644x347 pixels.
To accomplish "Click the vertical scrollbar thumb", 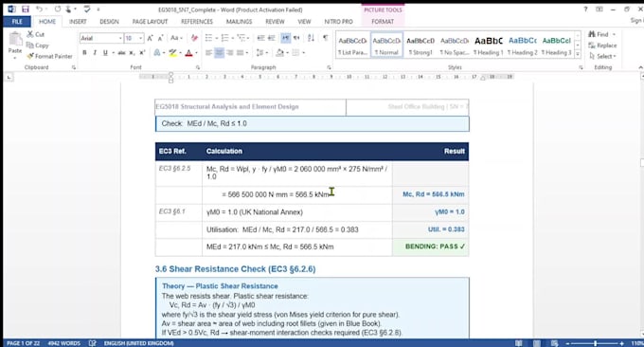I will point(641,163).
